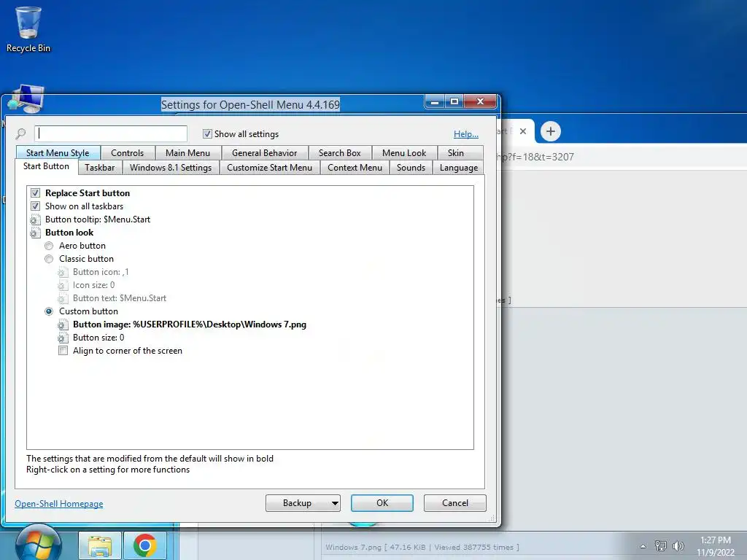Click the network icon in system tray
This screenshot has width=747, height=560.
(660, 545)
